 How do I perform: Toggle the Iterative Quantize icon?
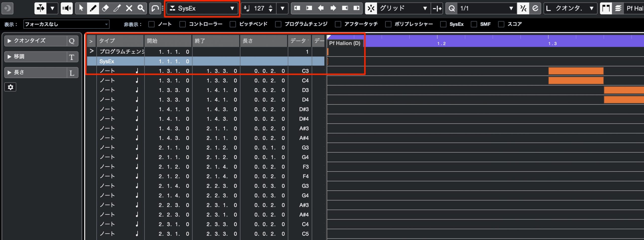[x=535, y=8]
